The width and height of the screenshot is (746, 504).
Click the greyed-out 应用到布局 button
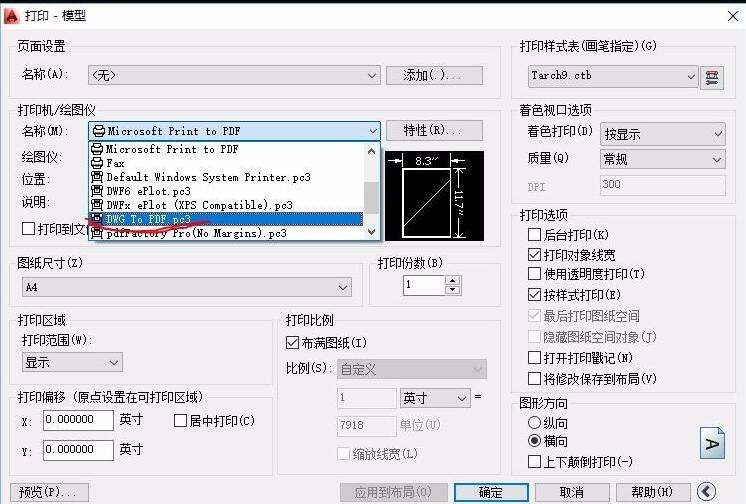(x=393, y=492)
